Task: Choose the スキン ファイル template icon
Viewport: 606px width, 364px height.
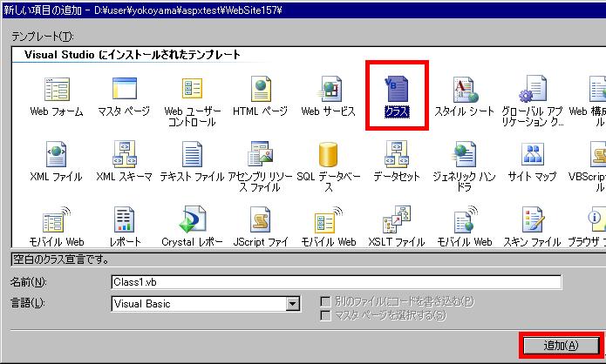Action: [533, 219]
